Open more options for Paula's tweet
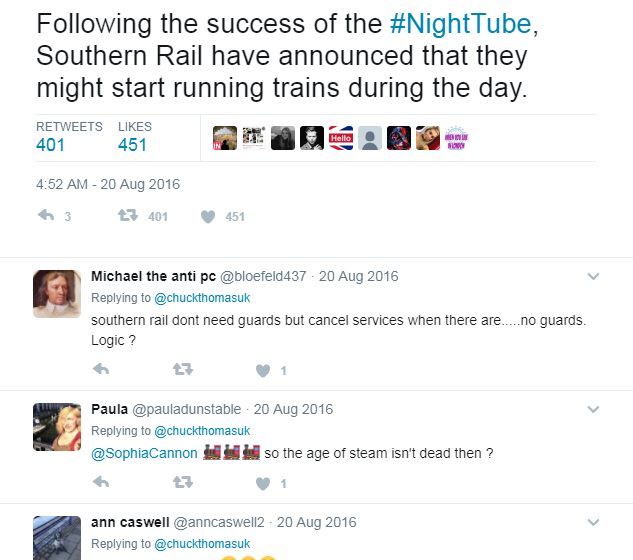The width and height of the screenshot is (633, 560). tap(593, 409)
